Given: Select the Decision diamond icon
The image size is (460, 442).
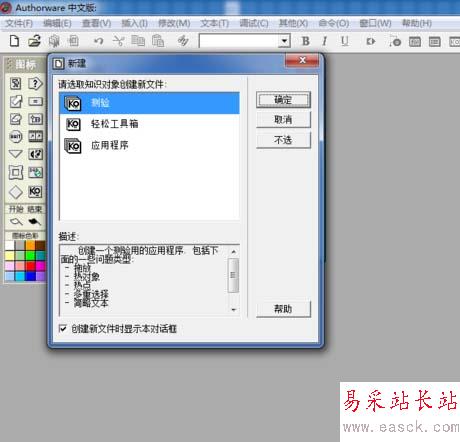Looking at the screenshot, I should click(15, 192).
